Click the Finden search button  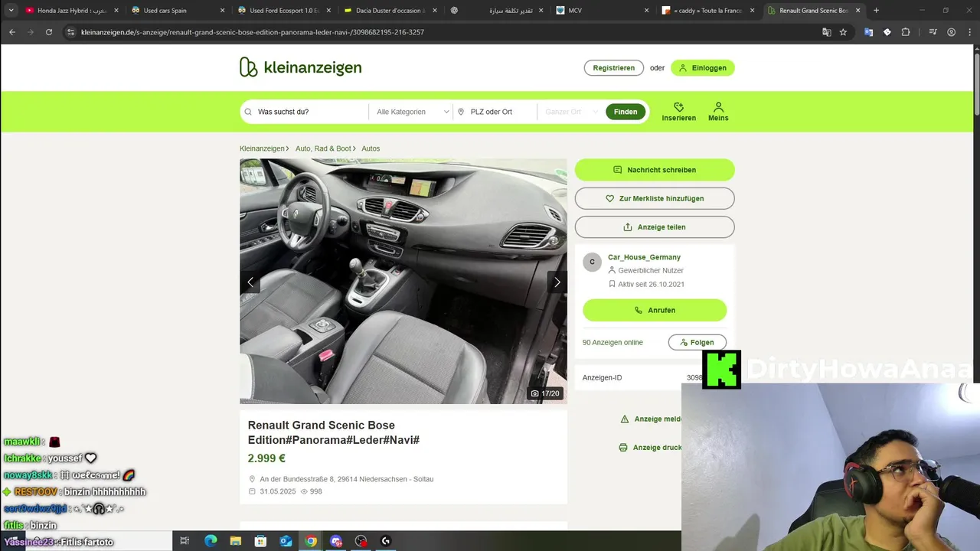[626, 112]
